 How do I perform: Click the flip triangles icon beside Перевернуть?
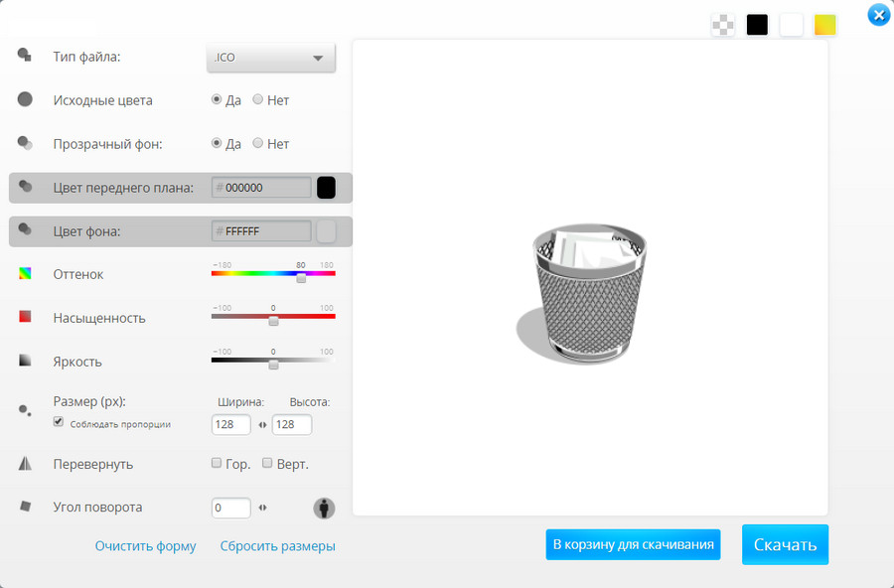(x=25, y=463)
